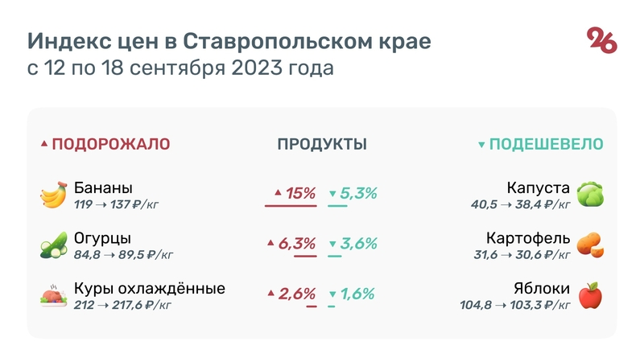Click the cucumbers icon

pos(53,245)
